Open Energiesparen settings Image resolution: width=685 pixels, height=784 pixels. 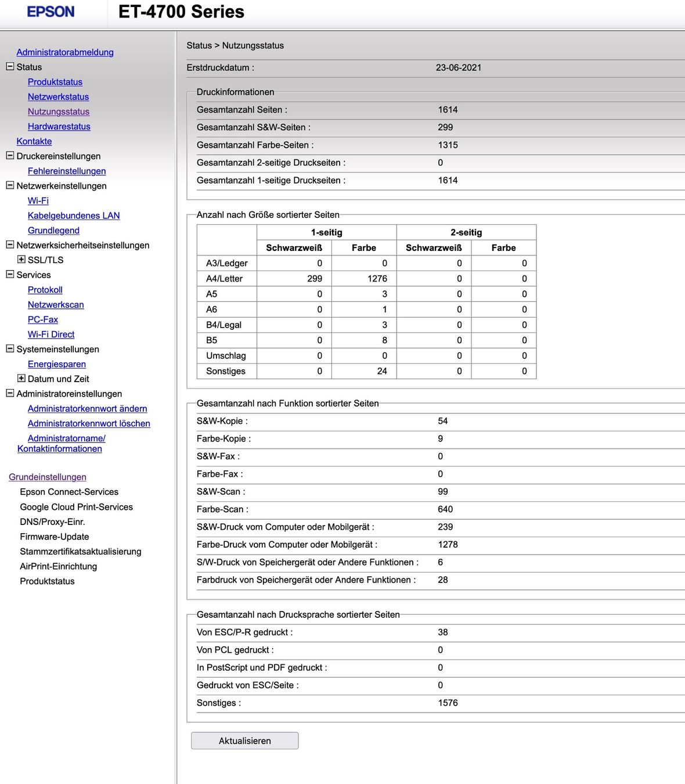pos(57,364)
